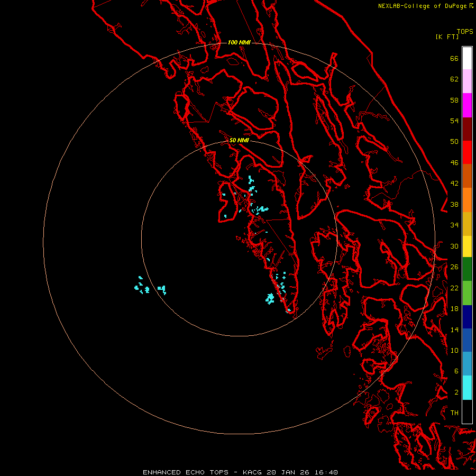Click the '30' legend value
Viewport: 476px width, 476px height.
454,246
